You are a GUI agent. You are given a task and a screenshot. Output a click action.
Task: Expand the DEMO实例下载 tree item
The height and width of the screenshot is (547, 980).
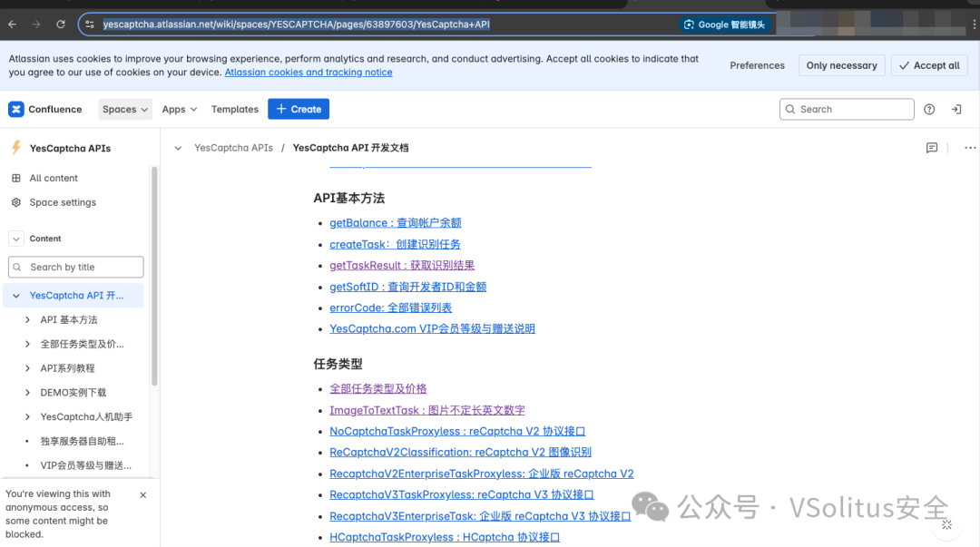(x=27, y=393)
